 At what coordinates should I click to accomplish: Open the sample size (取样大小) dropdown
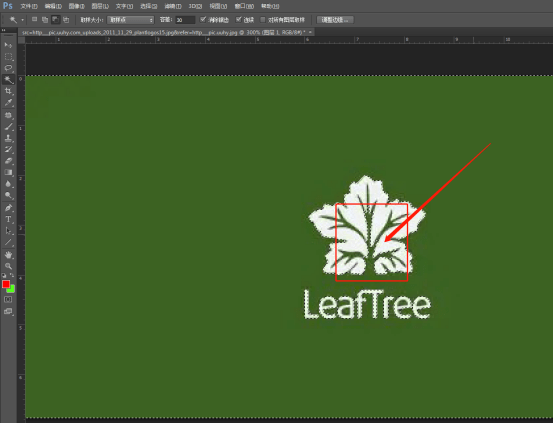click(131, 20)
